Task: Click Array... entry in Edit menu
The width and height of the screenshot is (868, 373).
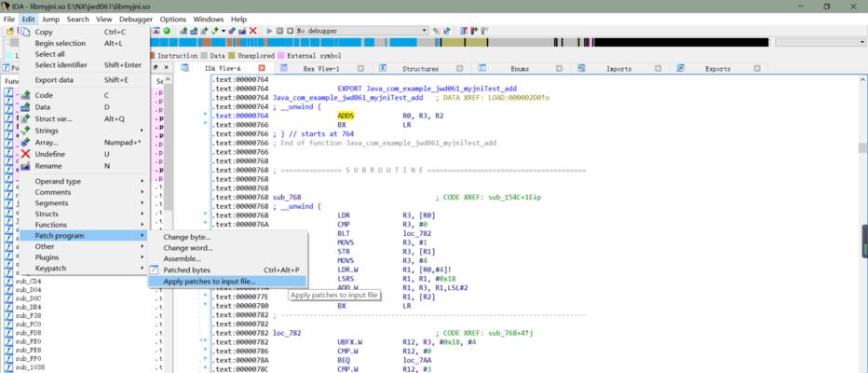Action: tap(85, 143)
